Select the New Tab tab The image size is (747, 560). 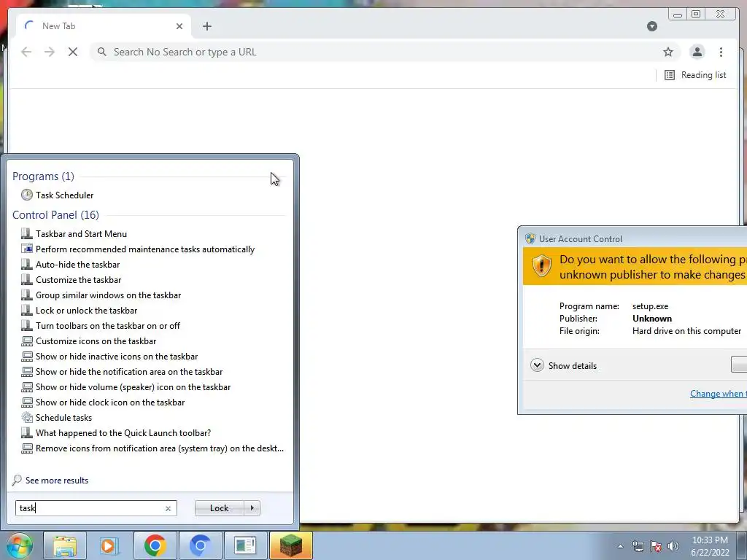(104, 26)
